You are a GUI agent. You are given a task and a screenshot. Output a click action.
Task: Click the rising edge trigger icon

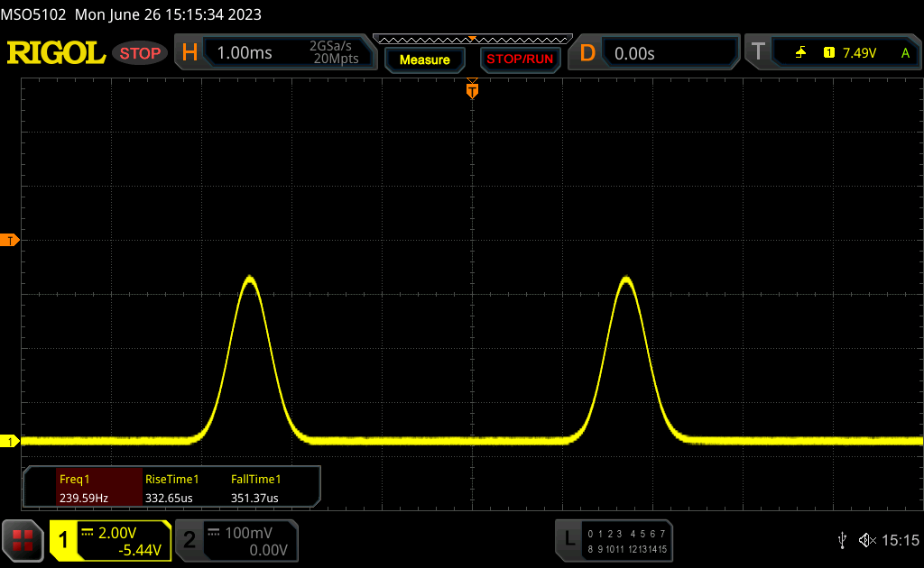(x=800, y=53)
